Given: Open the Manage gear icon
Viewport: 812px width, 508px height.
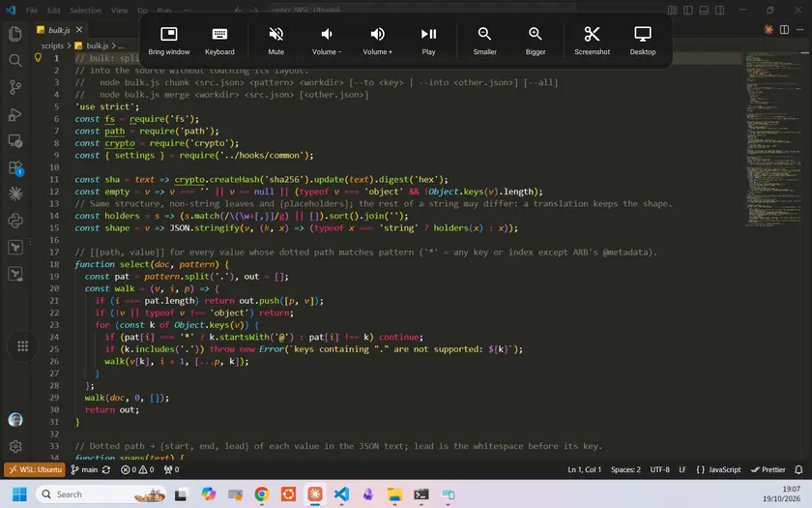Looking at the screenshot, I should 15,446.
